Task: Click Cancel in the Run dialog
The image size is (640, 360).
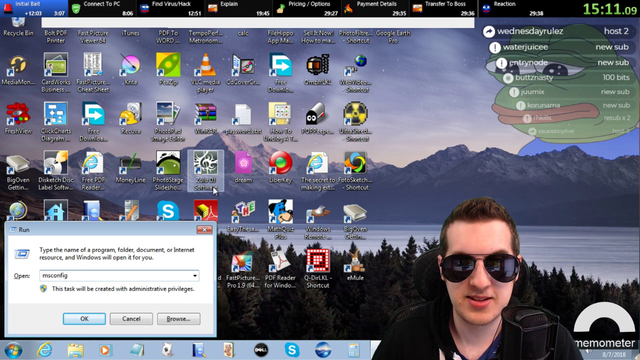Action: pyautogui.click(x=131, y=319)
